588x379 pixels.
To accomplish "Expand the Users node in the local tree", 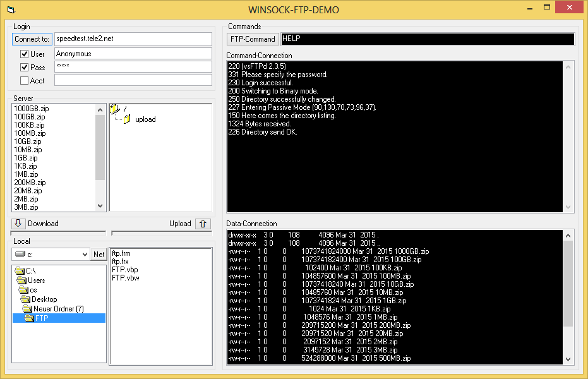I will tap(24, 280).
